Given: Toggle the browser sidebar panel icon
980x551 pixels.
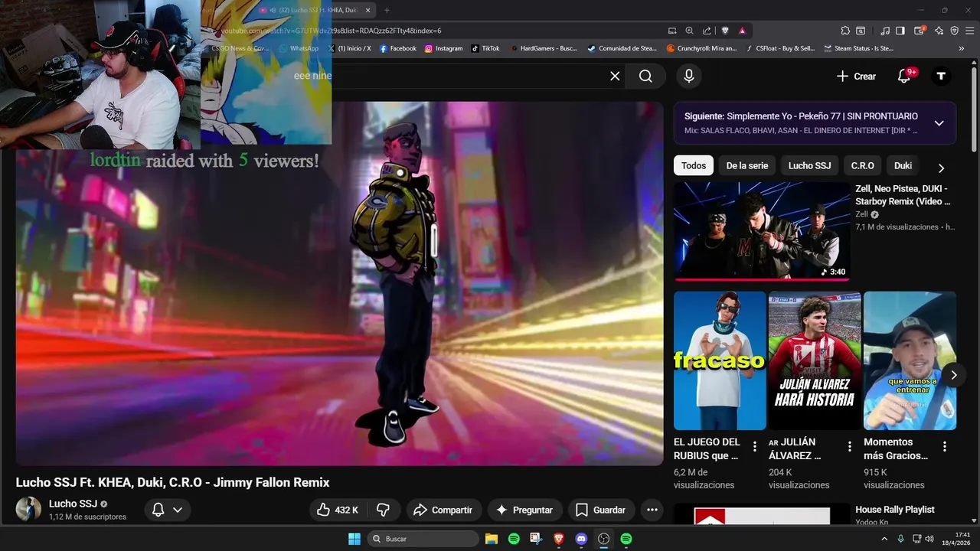Looking at the screenshot, I should pos(900,31).
